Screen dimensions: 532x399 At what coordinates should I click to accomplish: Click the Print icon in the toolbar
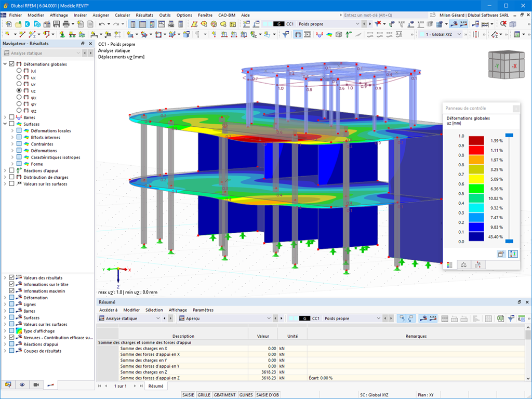click(65, 25)
